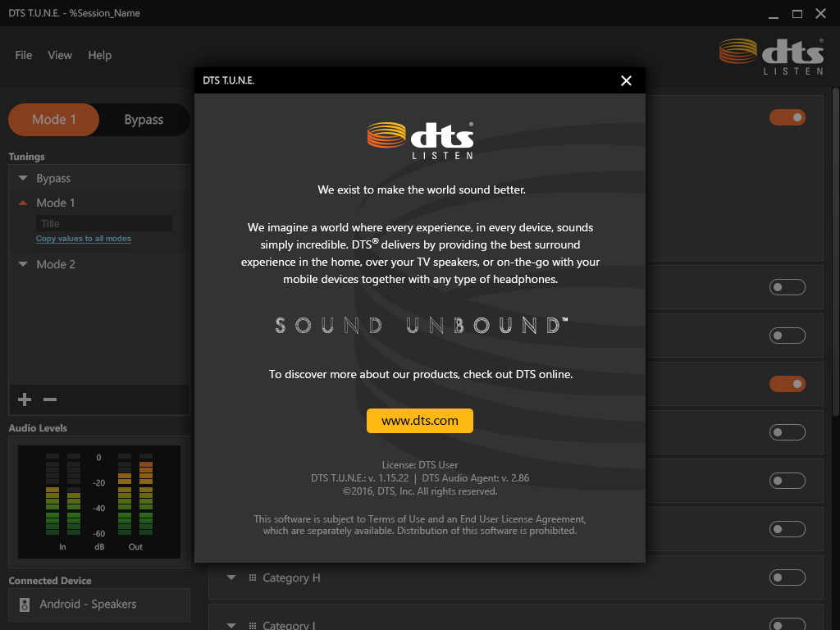
Task: Remove tuning with minus icon
Action: 50,399
